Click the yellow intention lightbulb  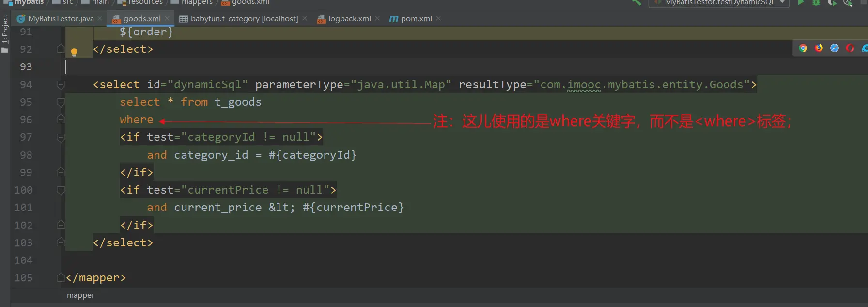74,52
